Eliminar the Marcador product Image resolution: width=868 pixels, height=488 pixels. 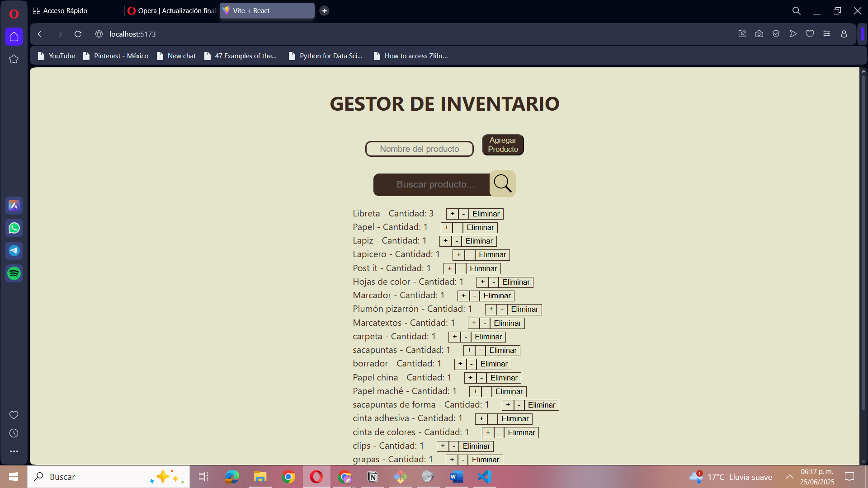click(497, 296)
